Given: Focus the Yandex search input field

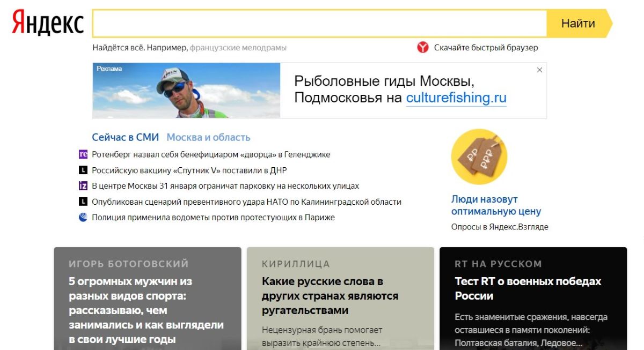Looking at the screenshot, I should [320, 24].
